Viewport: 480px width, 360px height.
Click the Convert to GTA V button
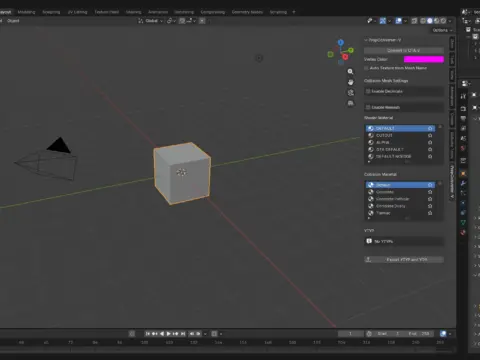click(x=404, y=50)
